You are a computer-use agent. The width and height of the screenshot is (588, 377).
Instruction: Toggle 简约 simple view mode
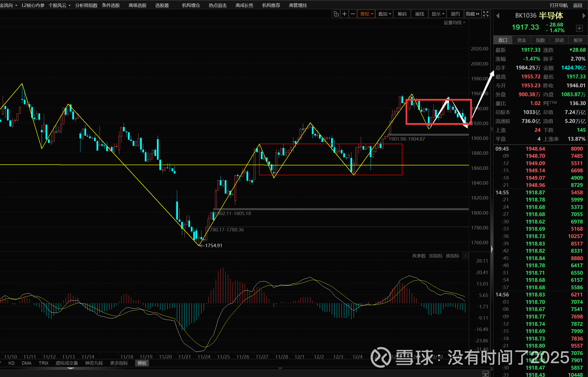(x=455, y=14)
